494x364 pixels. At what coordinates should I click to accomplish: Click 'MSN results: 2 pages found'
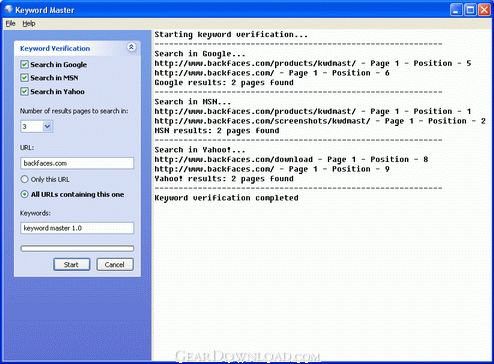[x=217, y=131]
